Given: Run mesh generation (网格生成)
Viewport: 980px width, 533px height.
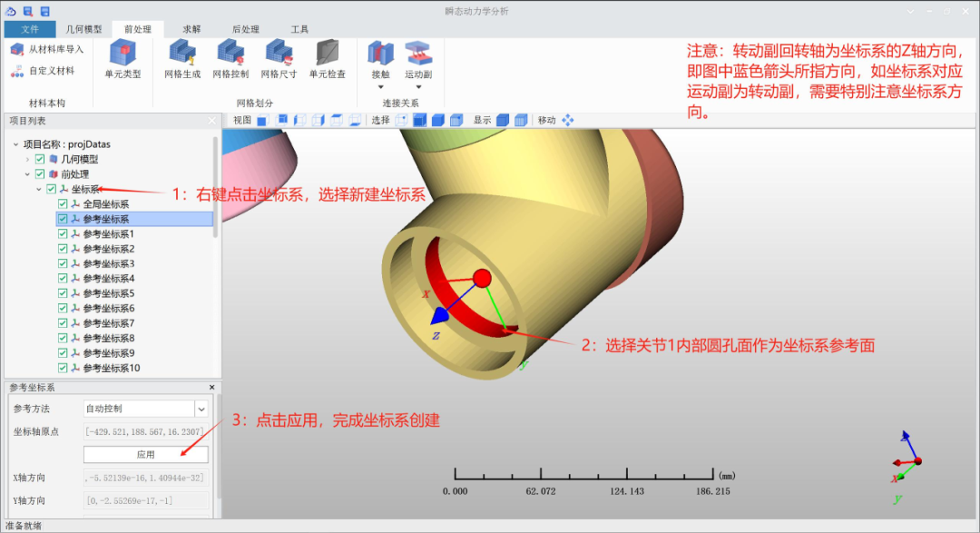Looking at the screenshot, I should 182,59.
